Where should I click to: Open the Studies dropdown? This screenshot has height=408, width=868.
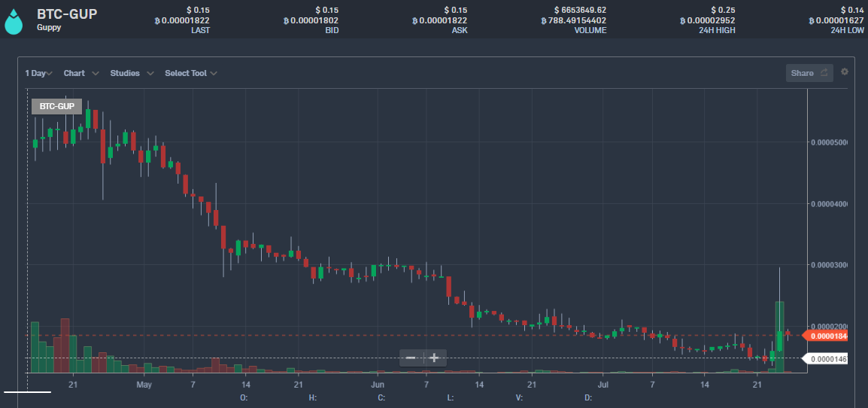pyautogui.click(x=132, y=73)
